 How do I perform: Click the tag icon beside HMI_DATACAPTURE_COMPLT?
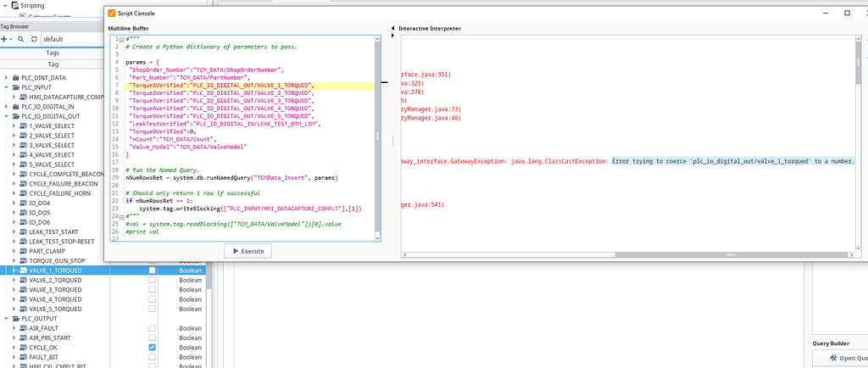[23, 97]
